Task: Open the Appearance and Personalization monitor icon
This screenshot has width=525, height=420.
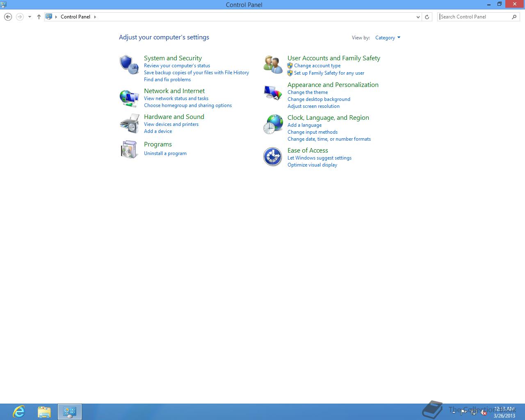Action: [x=273, y=92]
